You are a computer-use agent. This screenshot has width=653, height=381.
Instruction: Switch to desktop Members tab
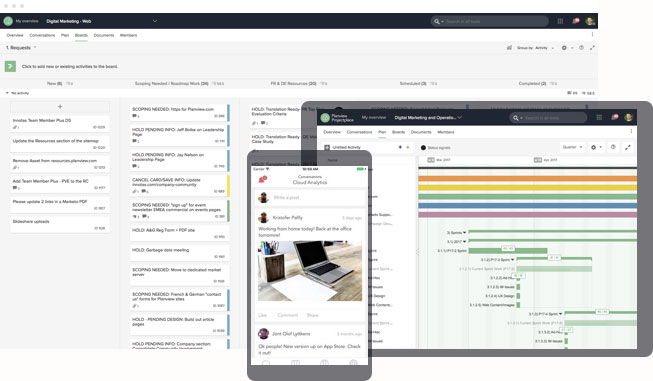coord(128,35)
